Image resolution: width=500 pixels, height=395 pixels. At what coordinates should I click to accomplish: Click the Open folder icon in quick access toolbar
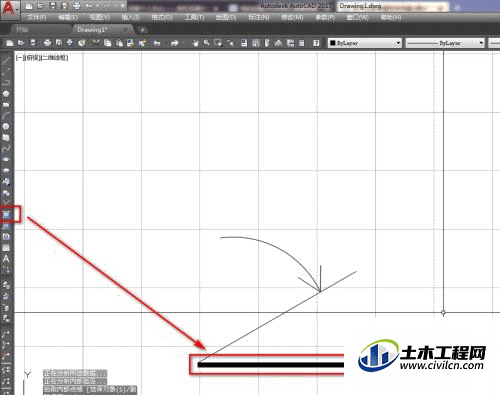coord(41,6)
